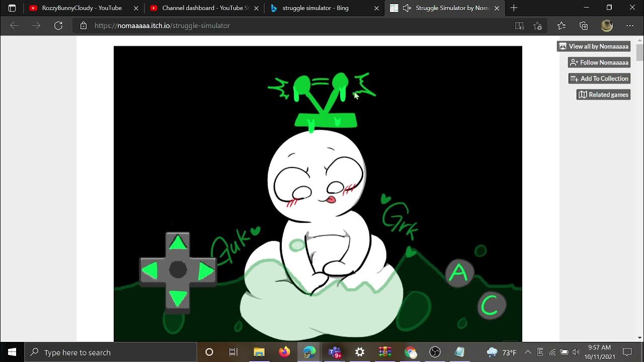Click Add To Collection button
This screenshot has width=644, height=362.
tap(600, 78)
